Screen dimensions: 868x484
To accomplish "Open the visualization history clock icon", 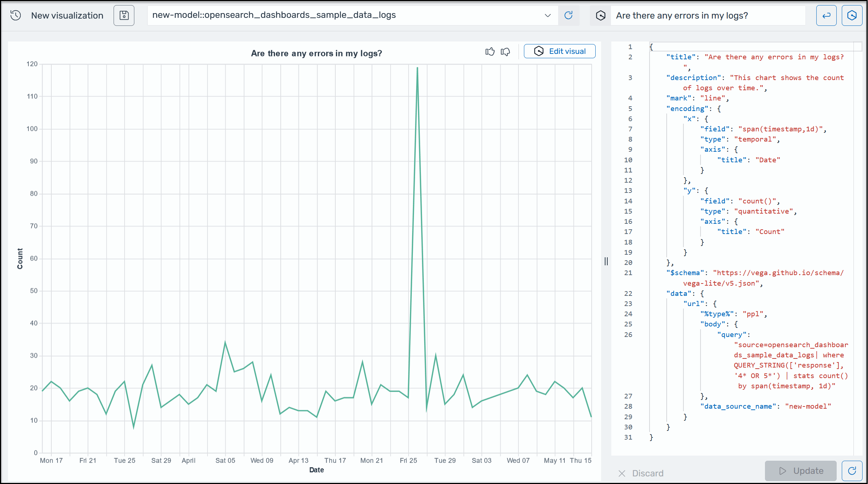I will click(x=15, y=15).
